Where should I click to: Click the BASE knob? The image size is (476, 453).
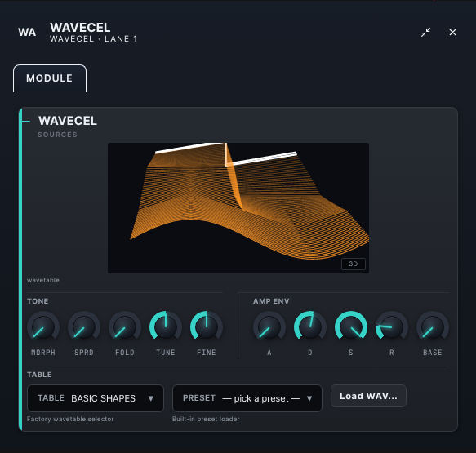tap(432, 327)
